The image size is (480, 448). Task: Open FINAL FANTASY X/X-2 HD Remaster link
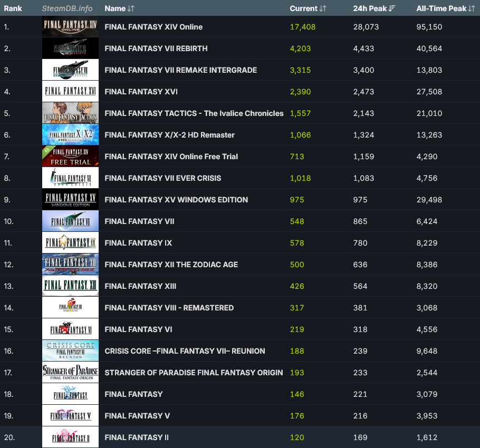click(x=170, y=135)
